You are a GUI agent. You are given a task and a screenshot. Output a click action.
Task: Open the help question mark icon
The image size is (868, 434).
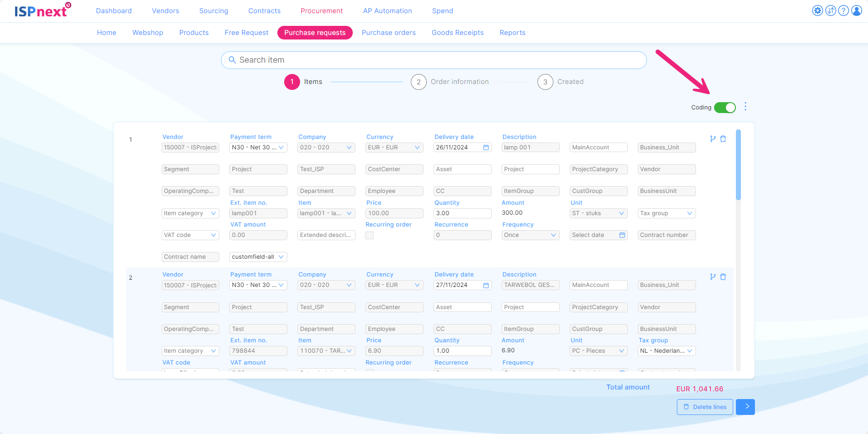point(843,10)
